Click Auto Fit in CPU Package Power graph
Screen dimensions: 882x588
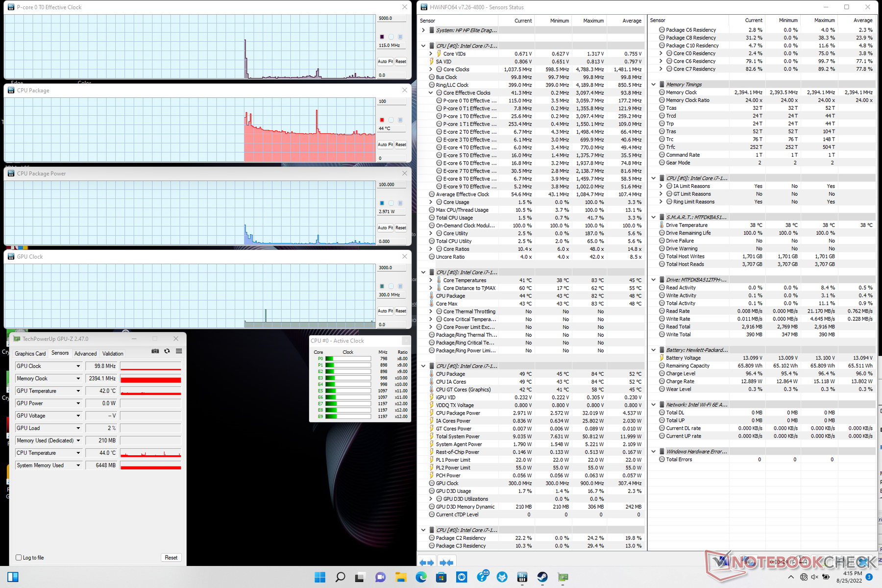pos(385,228)
